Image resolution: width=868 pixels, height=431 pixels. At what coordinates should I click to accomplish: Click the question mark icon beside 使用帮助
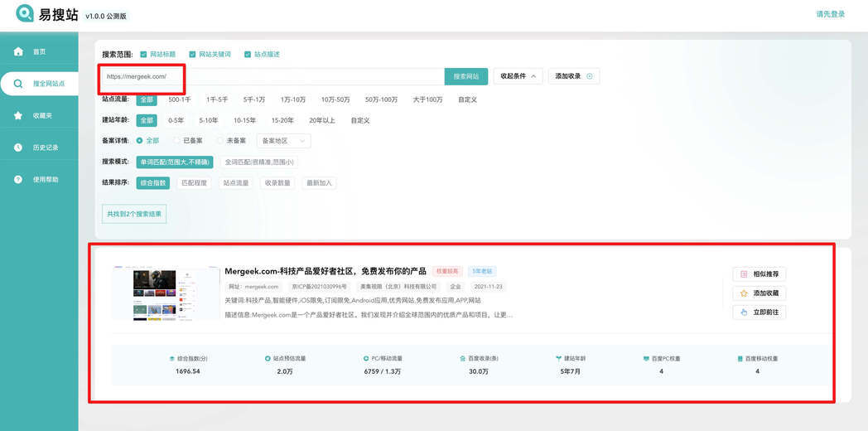click(18, 180)
